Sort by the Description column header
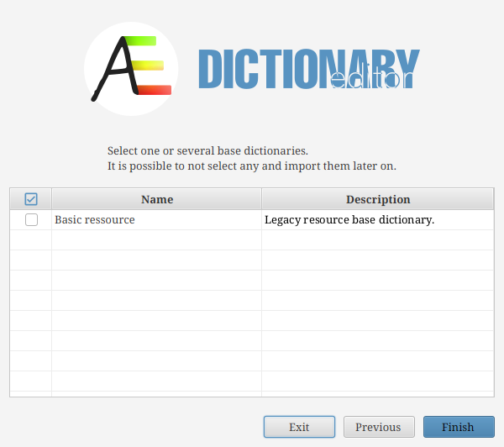The width and height of the screenshot is (504, 447). pyautogui.click(x=378, y=199)
